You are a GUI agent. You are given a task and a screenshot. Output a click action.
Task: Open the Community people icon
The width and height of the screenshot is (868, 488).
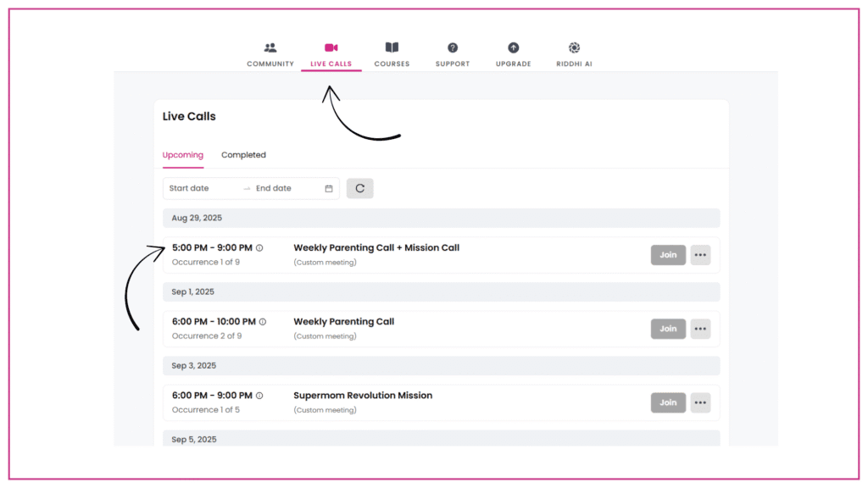pyautogui.click(x=270, y=48)
